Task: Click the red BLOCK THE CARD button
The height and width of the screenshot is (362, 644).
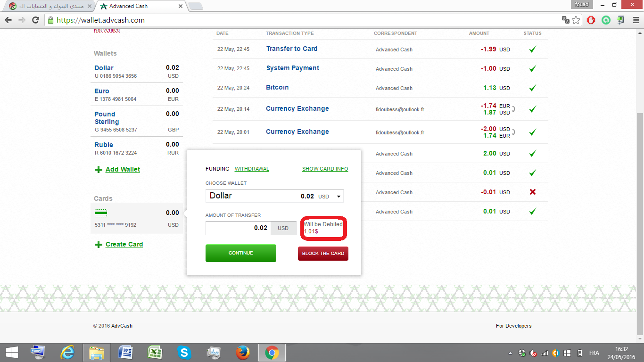Action: 323,254
